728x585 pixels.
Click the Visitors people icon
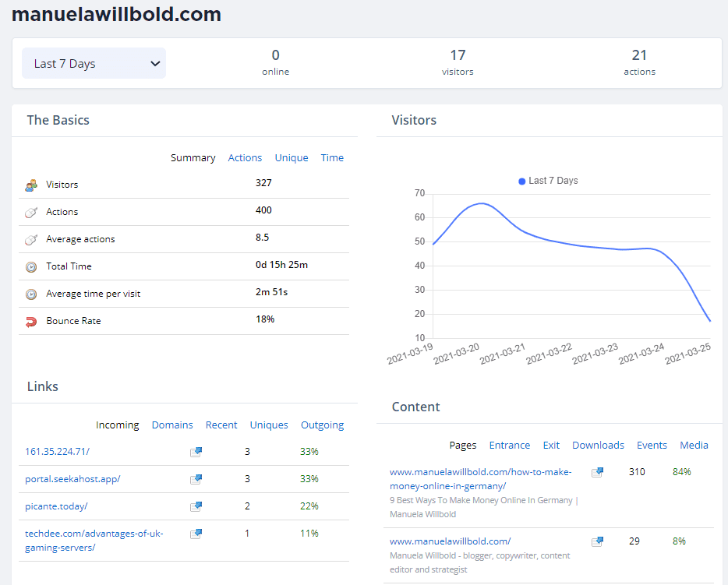(31, 185)
